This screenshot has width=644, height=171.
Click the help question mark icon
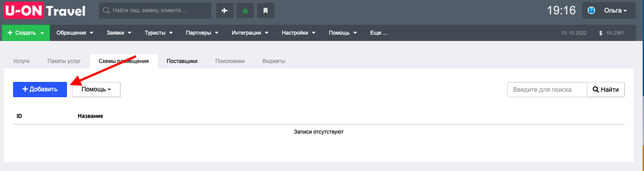592,10
